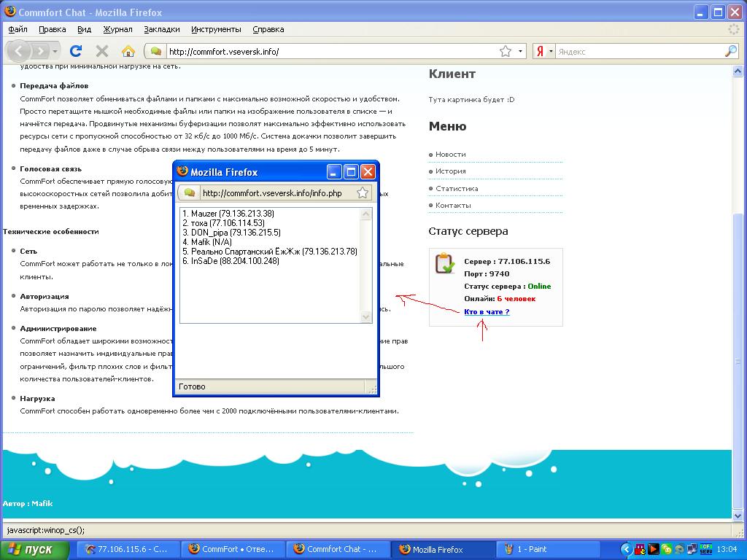The height and width of the screenshot is (560, 747).
Task: Open the address bar history dropdown
Action: pyautogui.click(x=521, y=51)
